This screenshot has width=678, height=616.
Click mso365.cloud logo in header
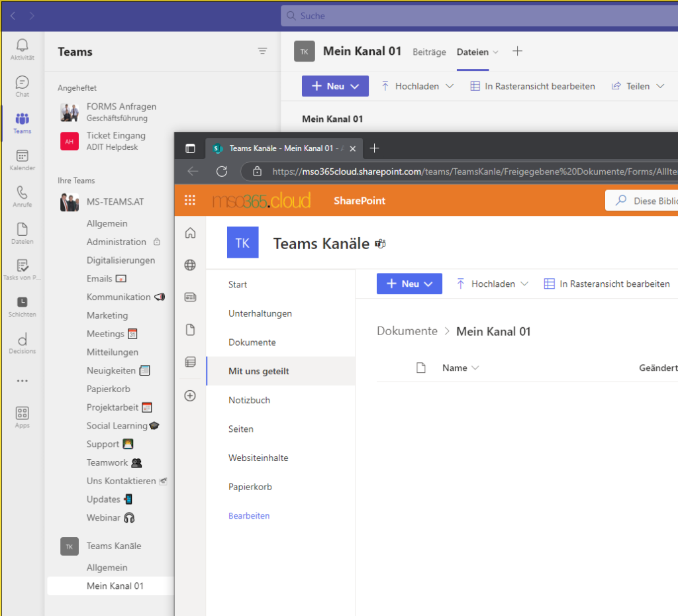click(x=261, y=200)
